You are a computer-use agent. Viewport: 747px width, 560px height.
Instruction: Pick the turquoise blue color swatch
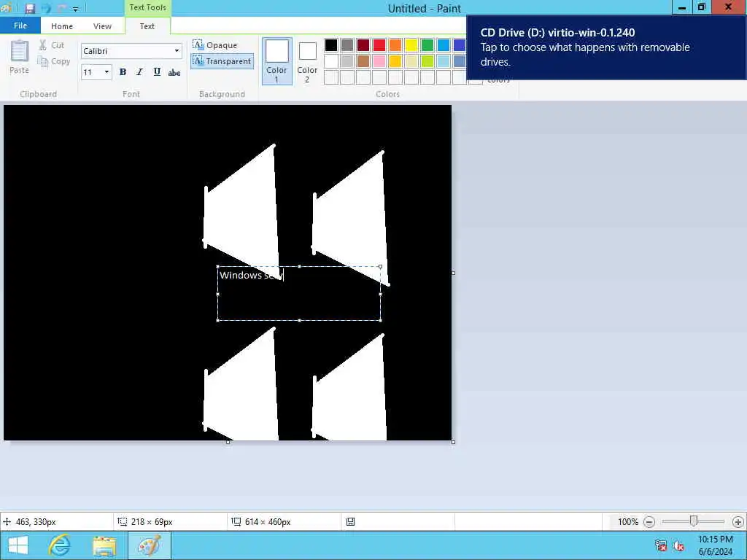pos(444,45)
